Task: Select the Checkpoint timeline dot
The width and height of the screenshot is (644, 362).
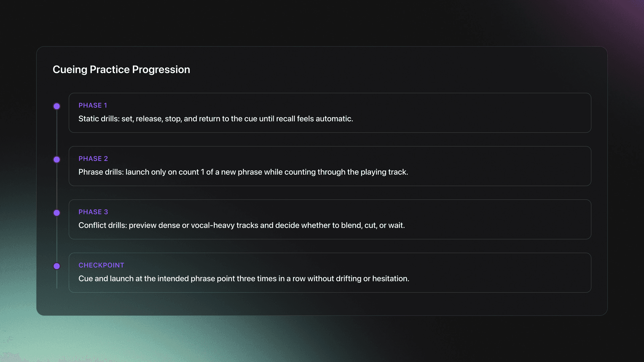Action: pos(57,266)
